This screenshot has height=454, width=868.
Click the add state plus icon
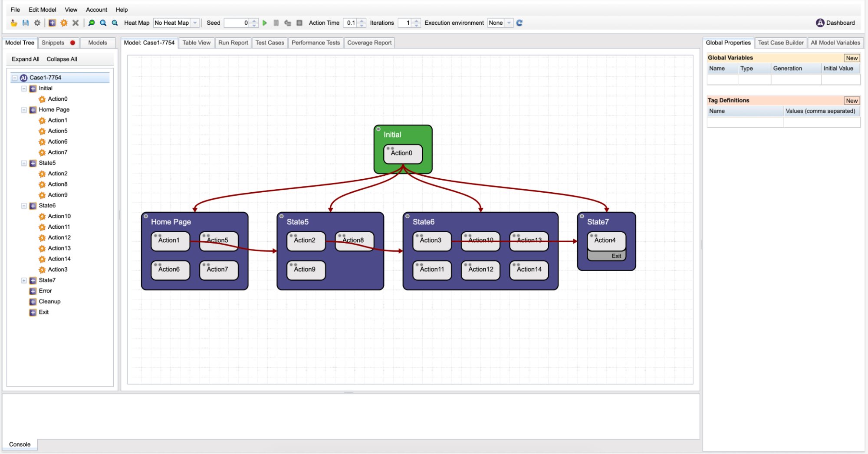tap(52, 23)
